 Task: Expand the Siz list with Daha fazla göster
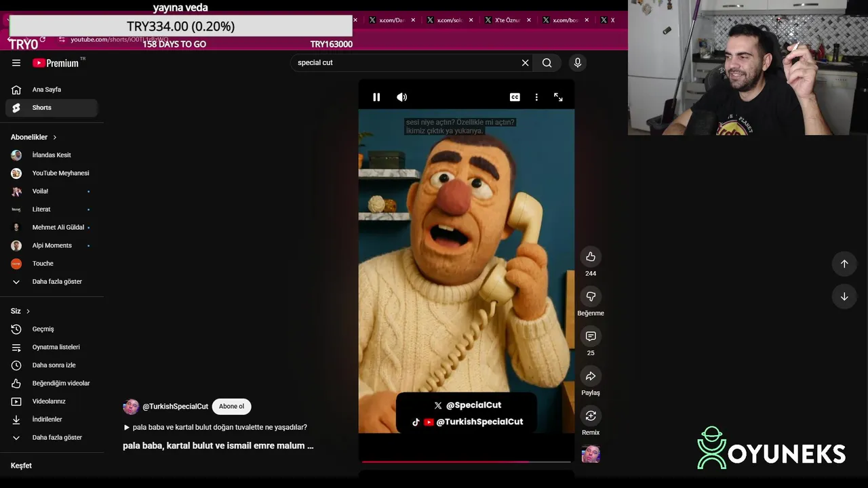click(52, 437)
